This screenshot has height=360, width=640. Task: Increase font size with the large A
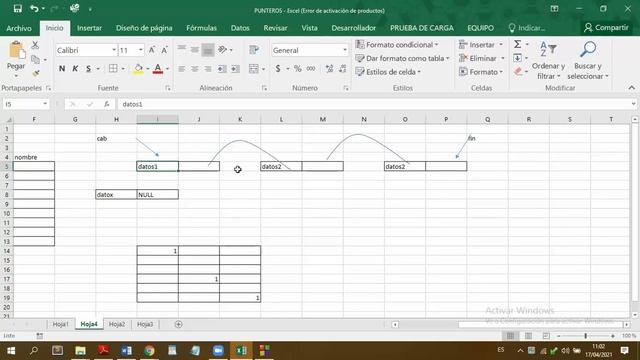151,50
